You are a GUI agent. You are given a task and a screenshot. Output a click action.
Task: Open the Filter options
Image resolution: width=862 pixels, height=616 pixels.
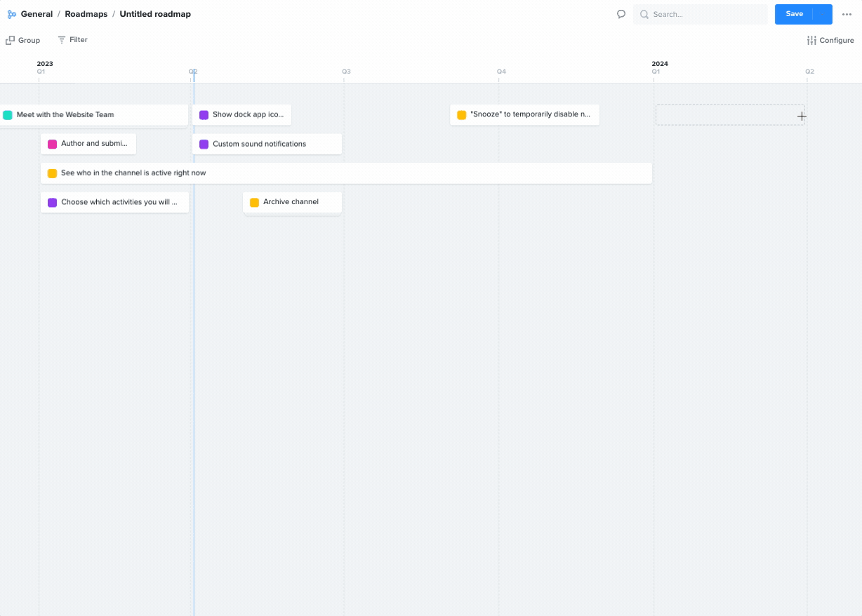[x=72, y=40]
